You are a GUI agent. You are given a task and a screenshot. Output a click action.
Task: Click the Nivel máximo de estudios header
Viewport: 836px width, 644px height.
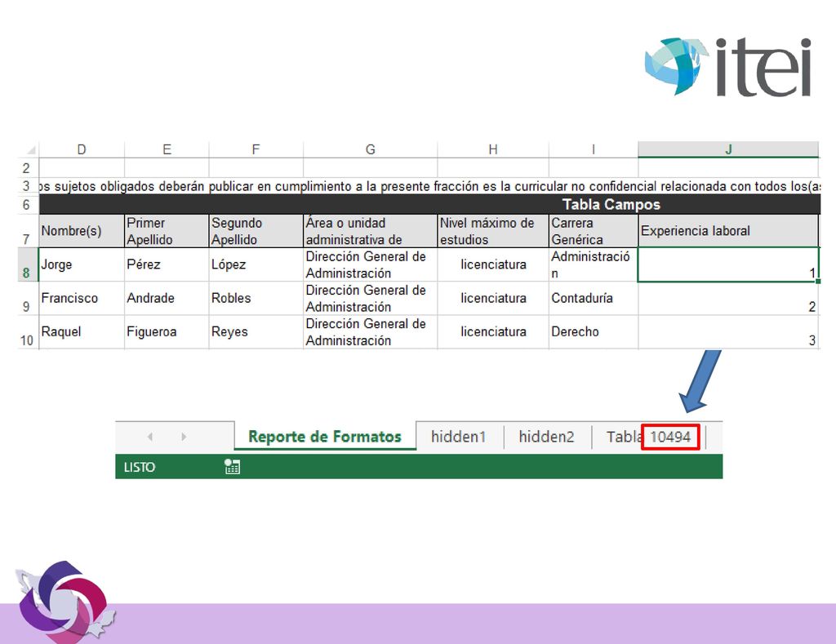tap(493, 231)
